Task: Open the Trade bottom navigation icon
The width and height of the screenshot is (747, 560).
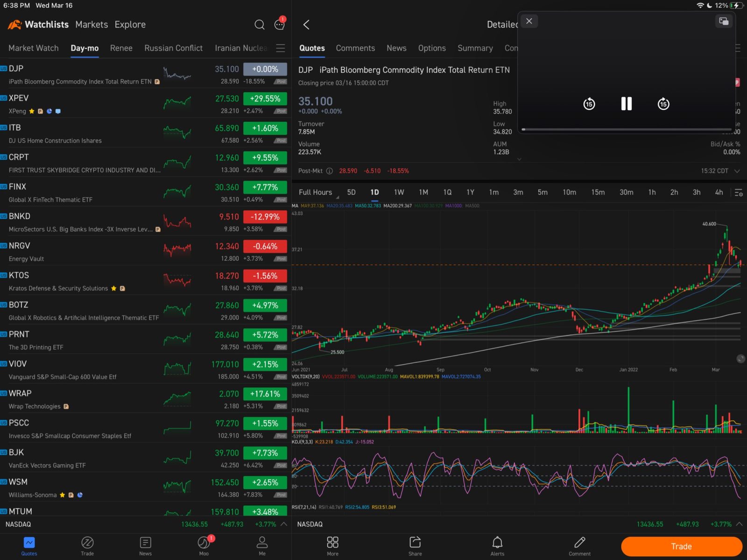Action: [x=87, y=546]
